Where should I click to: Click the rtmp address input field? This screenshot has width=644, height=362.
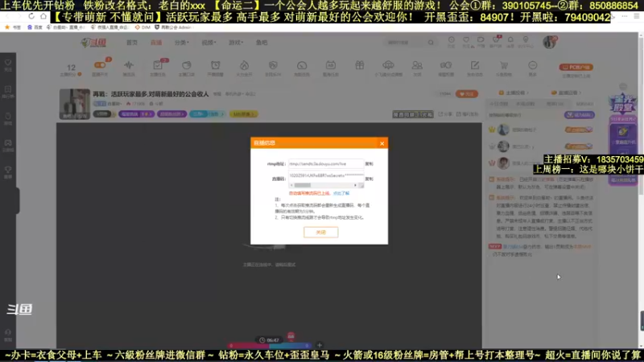326,164
